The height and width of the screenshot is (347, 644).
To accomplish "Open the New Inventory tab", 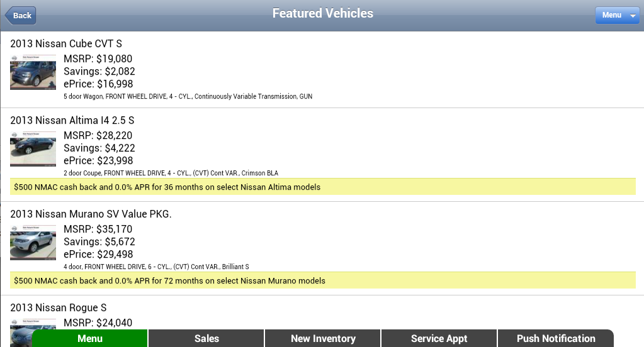I will pos(323,338).
